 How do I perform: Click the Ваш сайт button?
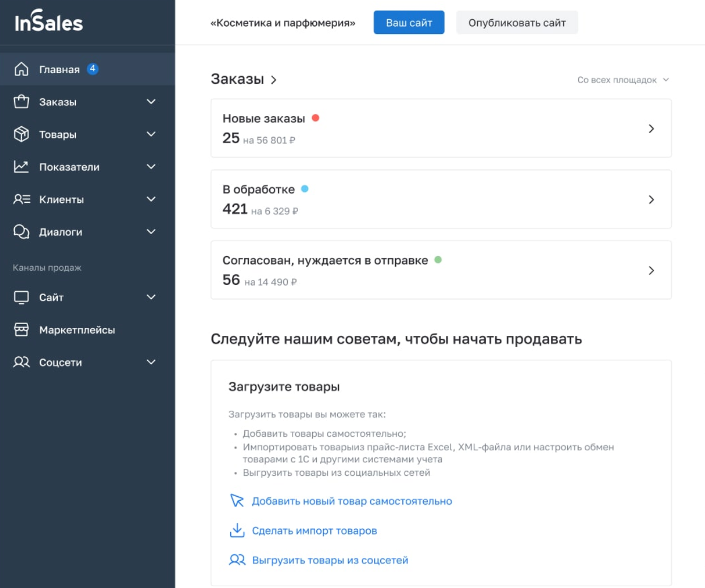click(x=409, y=23)
